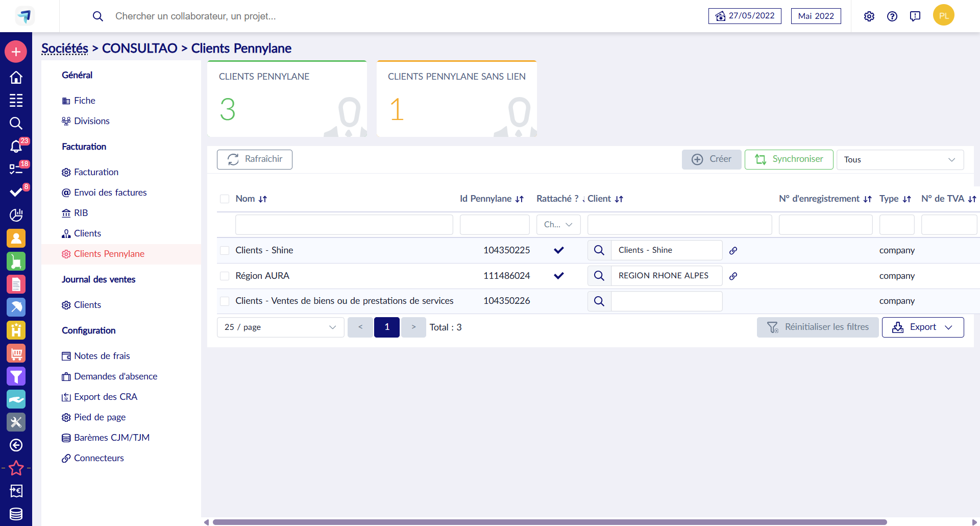Open the 27/05/2022 date picker
Viewport: 980px width, 526px height.
tap(745, 16)
